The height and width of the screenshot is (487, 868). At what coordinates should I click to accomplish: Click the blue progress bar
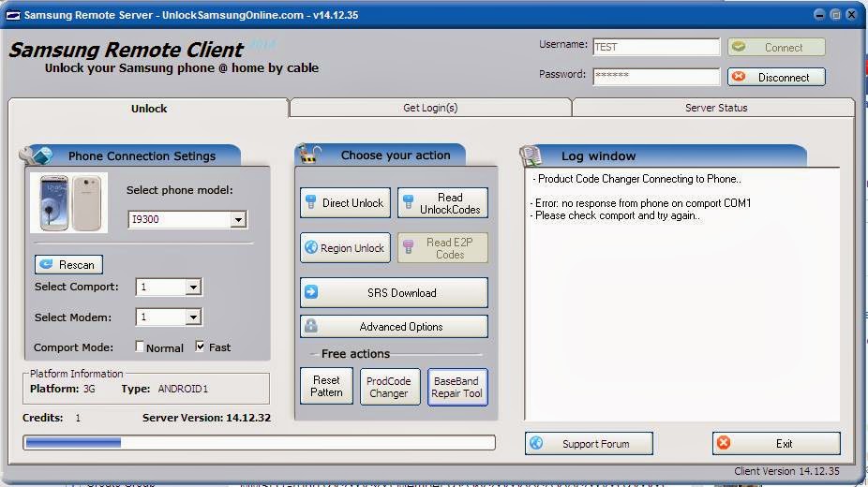[x=259, y=442]
